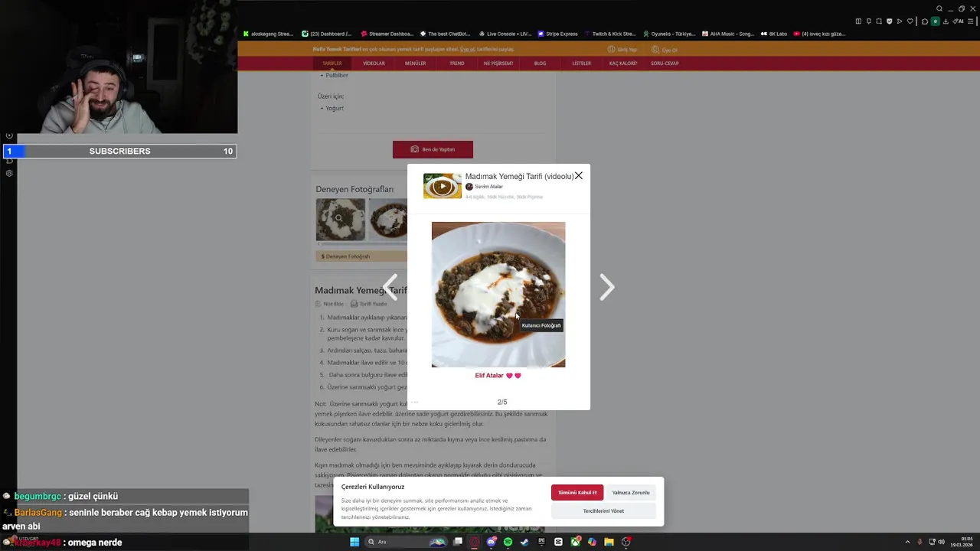Click the green extension icon in browser toolbar
980x551 pixels.
coord(935,21)
